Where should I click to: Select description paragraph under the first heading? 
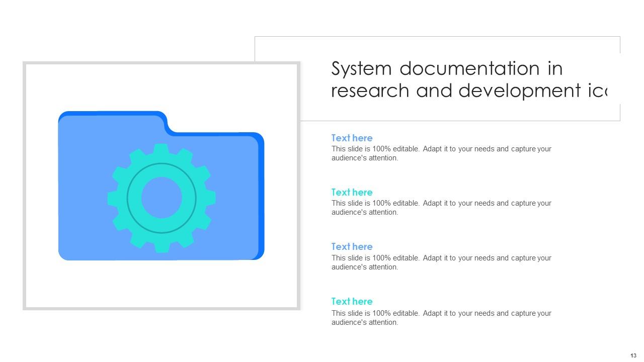(x=441, y=153)
